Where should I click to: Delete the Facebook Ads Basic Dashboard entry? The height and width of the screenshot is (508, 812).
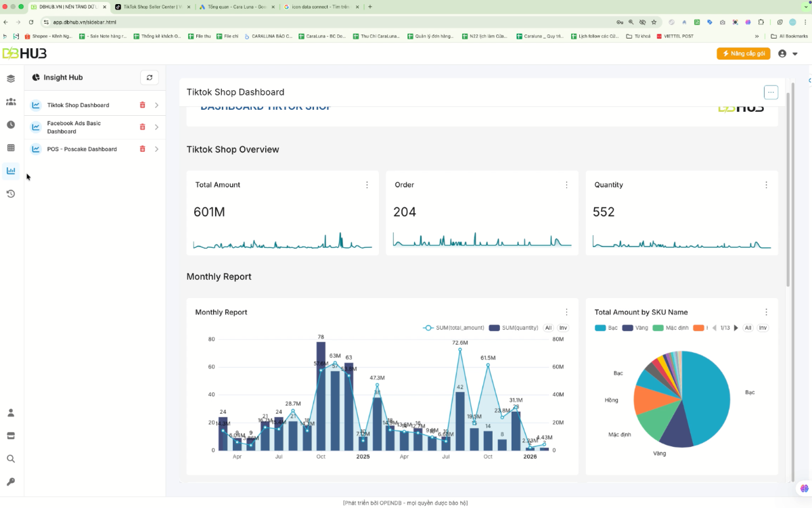click(142, 127)
